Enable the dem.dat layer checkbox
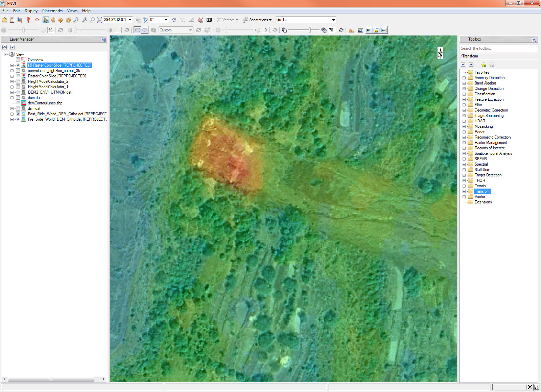Image resolution: width=541 pixels, height=392 pixels. [18, 98]
